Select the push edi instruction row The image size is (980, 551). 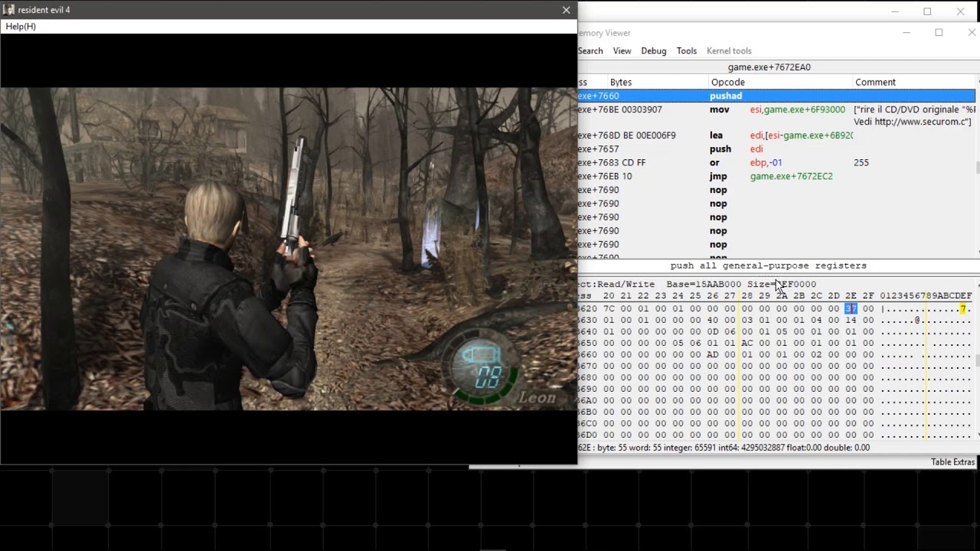click(776, 149)
